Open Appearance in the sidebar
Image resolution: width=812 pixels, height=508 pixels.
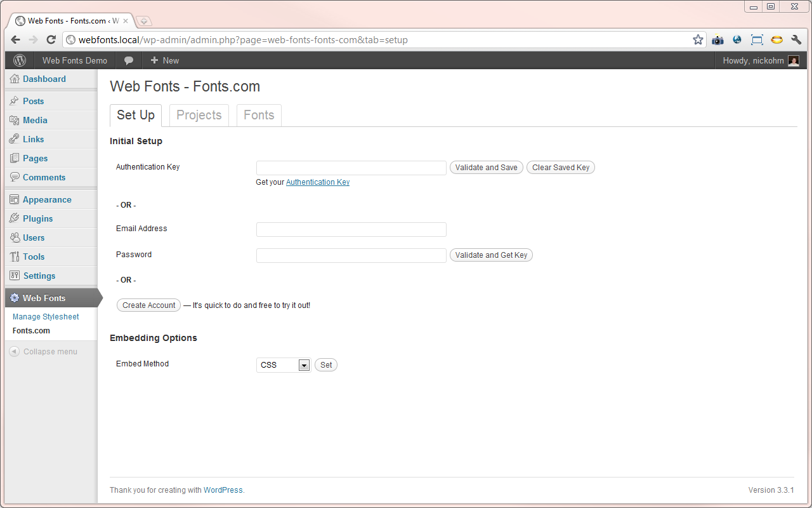pos(47,199)
